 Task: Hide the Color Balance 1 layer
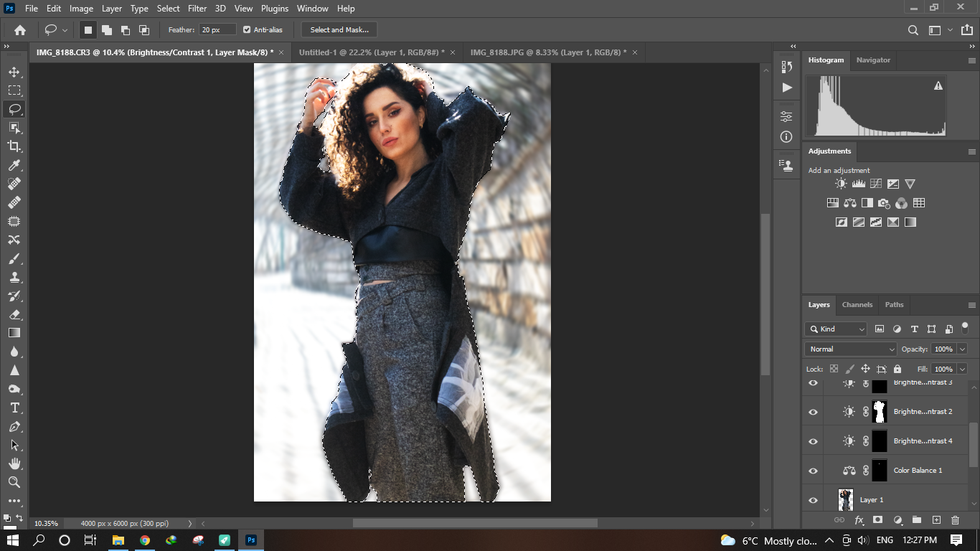pos(813,471)
